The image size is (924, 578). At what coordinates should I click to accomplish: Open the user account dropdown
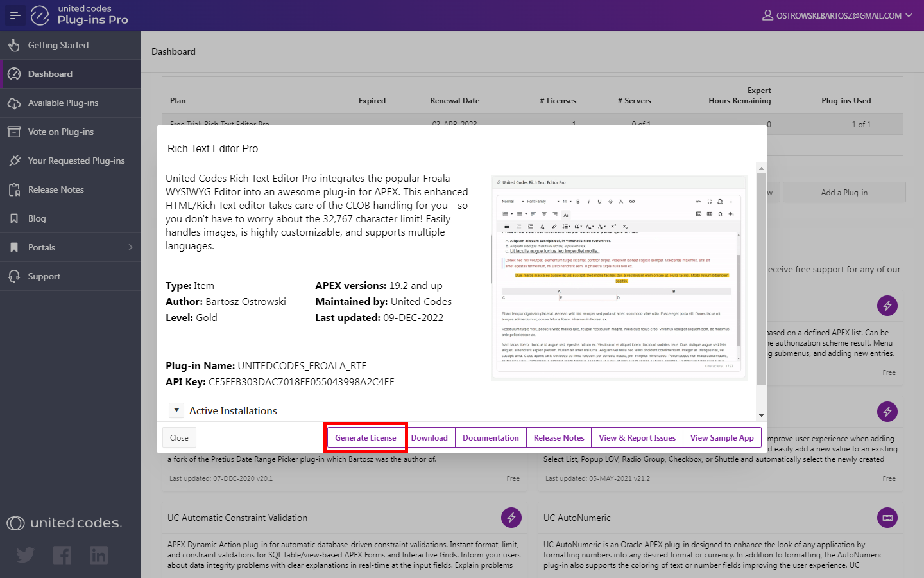pos(837,15)
